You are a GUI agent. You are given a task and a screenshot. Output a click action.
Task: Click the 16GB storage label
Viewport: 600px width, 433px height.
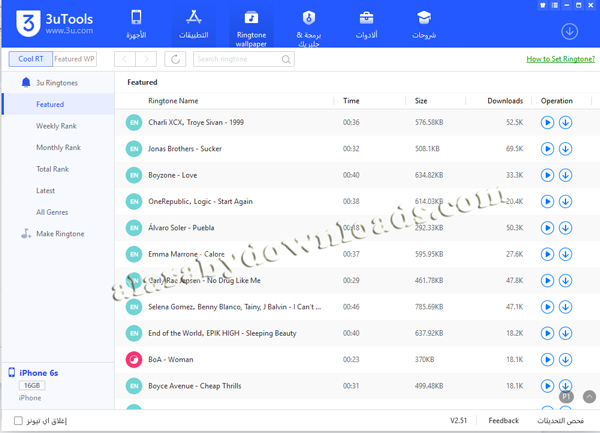pyautogui.click(x=32, y=385)
